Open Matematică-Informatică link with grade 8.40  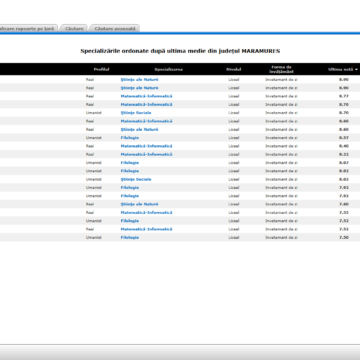146,146
